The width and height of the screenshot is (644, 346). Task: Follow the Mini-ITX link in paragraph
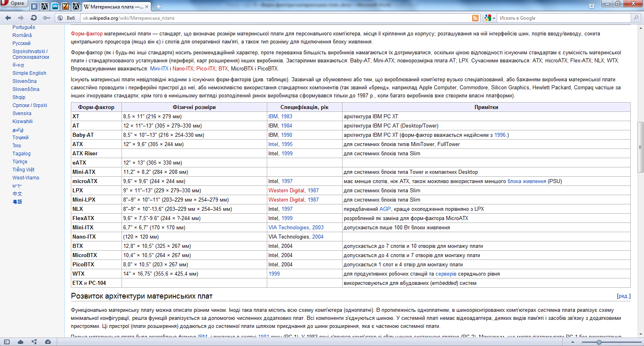click(x=159, y=69)
